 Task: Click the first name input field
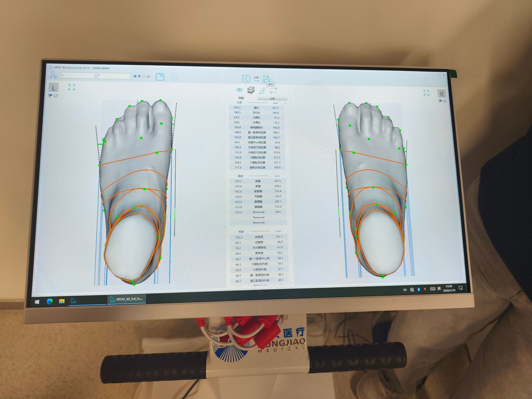[78, 75]
